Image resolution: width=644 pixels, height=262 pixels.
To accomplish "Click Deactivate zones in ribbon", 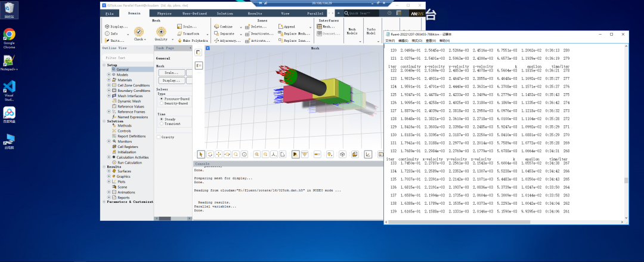I will coord(259,34).
